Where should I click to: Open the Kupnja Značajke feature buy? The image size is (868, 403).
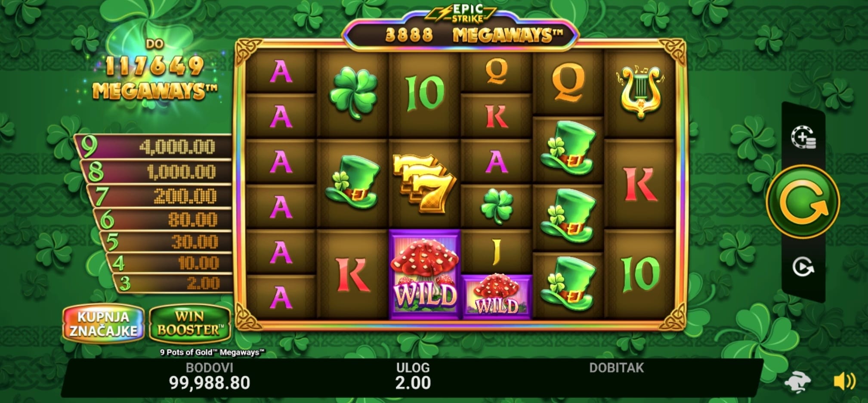coord(103,324)
